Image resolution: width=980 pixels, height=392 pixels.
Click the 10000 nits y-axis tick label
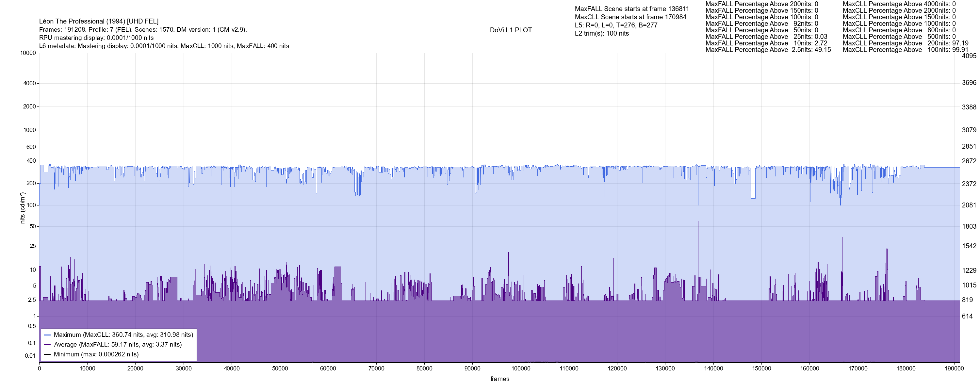(x=28, y=53)
